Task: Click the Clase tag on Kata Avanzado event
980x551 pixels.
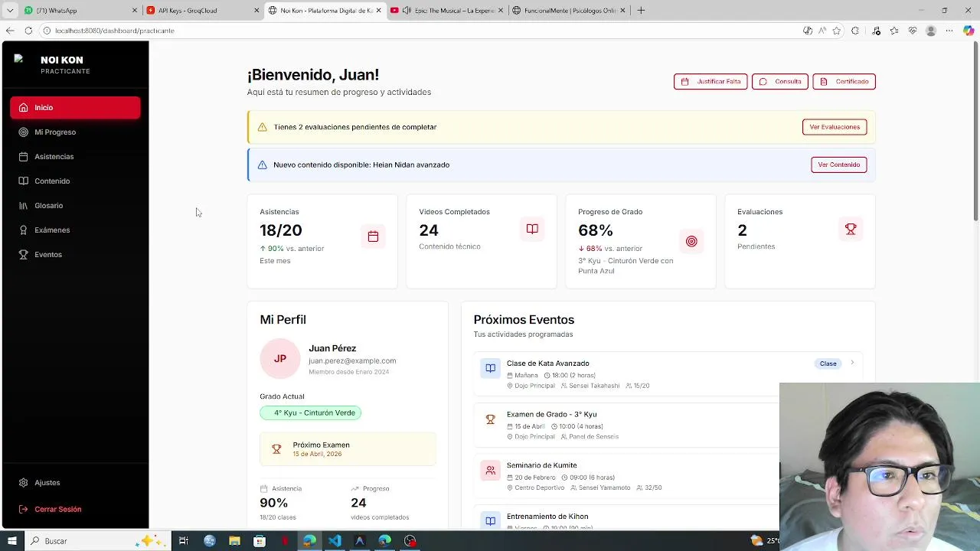Action: click(828, 364)
